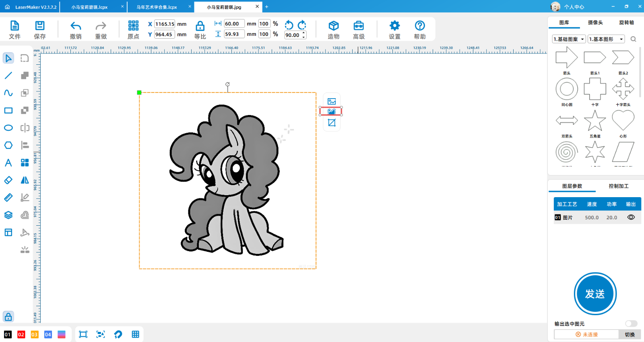Viewport: 644px width, 342px height.
Task: Open the 1.基本图形 dropdown
Action: click(x=606, y=39)
